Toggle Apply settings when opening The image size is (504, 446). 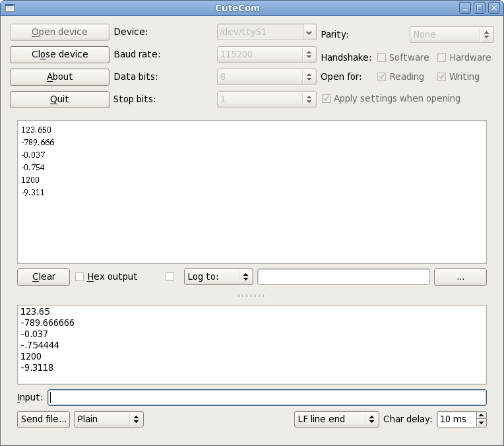(x=327, y=99)
